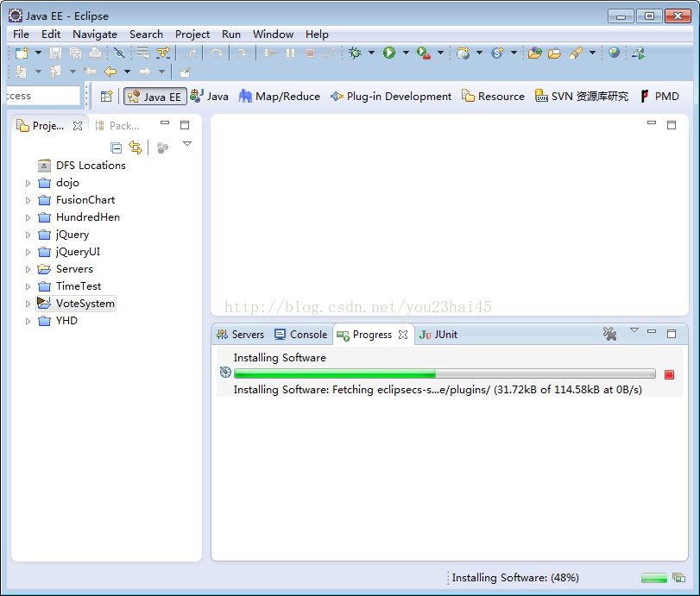Open the Debug dropdown arrow
Image resolution: width=700 pixels, height=596 pixels.
pyautogui.click(x=371, y=53)
